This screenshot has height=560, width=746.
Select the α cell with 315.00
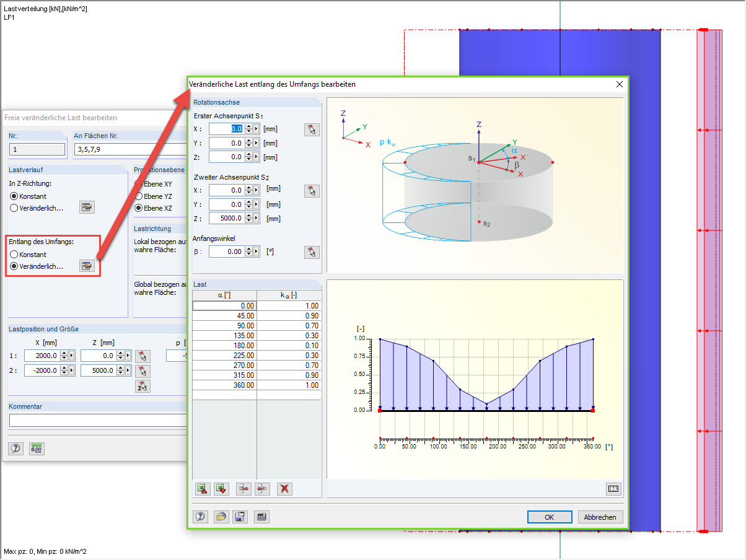pos(224,375)
